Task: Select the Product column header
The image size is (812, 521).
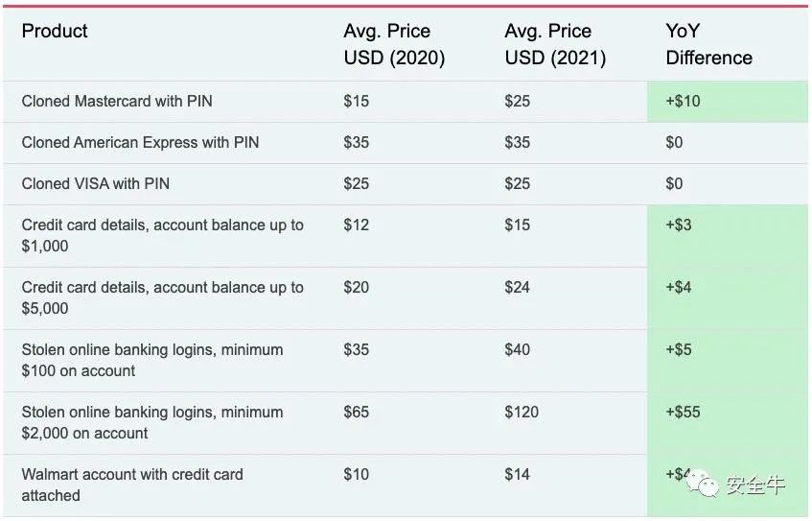Action: click(55, 31)
